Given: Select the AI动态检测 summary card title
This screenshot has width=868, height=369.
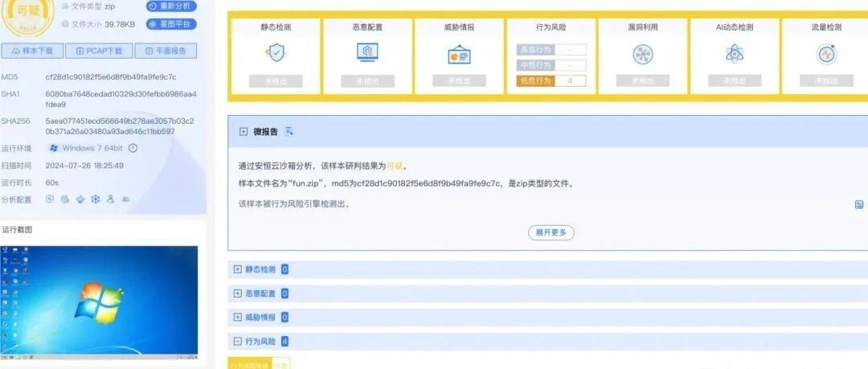Looking at the screenshot, I should pos(734,27).
